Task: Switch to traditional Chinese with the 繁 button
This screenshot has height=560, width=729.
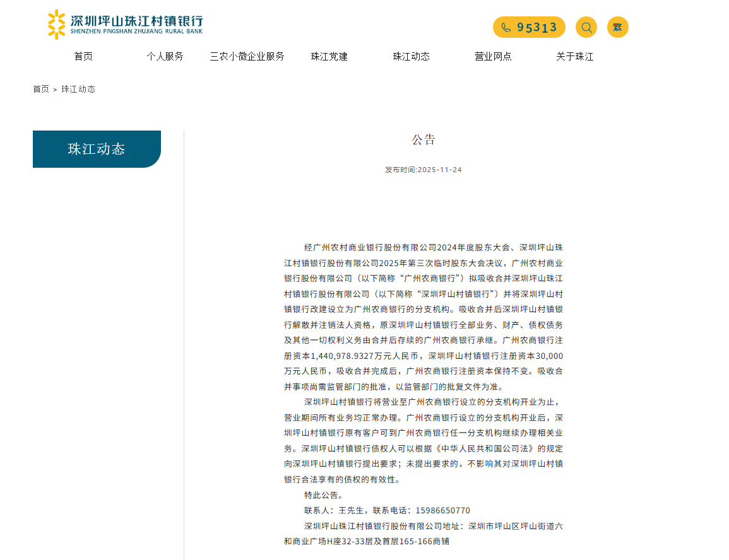Action: (x=617, y=27)
